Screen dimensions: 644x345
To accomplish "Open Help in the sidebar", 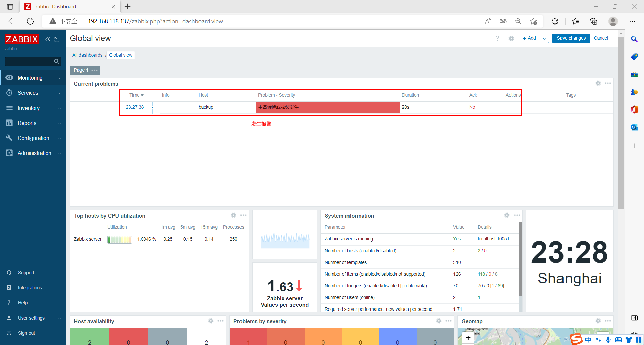I will click(x=22, y=303).
